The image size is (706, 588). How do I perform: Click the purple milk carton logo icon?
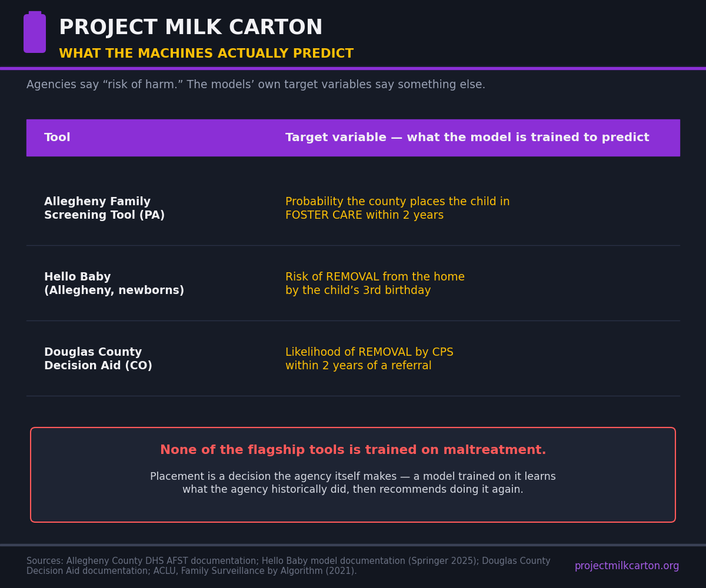point(35,32)
